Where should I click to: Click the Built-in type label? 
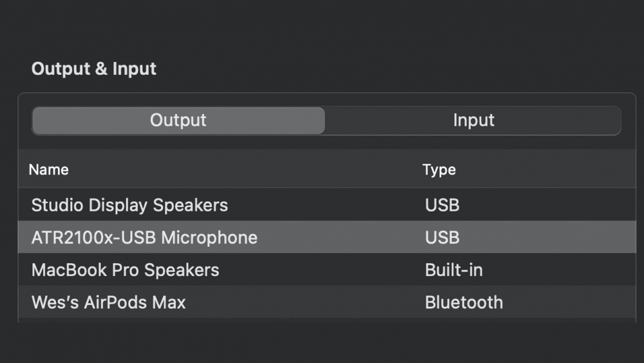454,270
